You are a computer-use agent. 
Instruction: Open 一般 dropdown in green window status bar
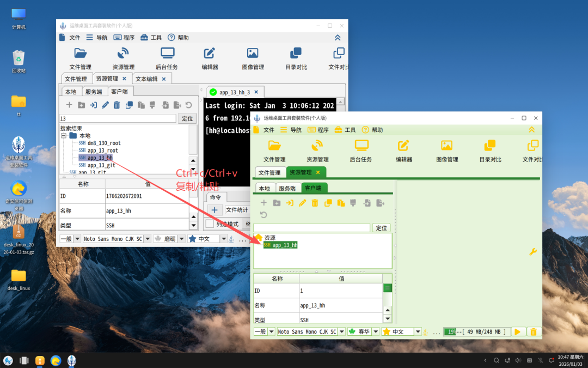pos(272,331)
